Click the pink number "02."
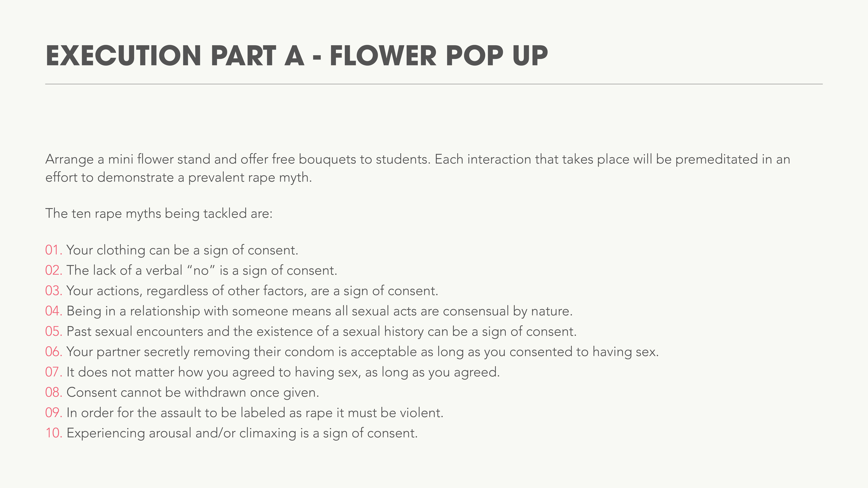 (x=54, y=270)
